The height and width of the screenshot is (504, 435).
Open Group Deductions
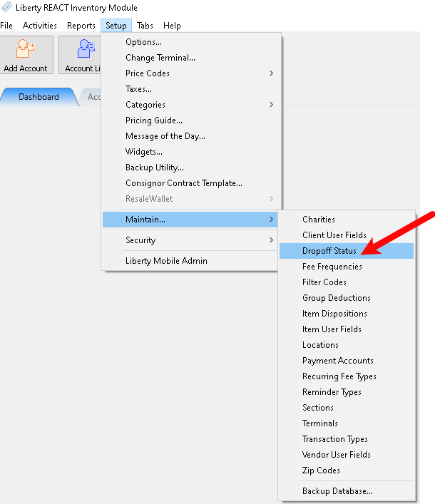coord(347,298)
